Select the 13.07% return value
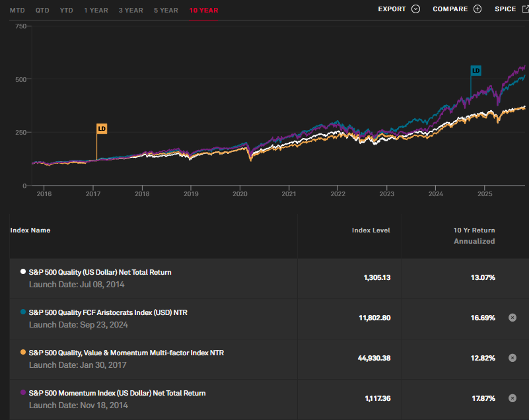The height and width of the screenshot is (420, 529). coord(483,277)
